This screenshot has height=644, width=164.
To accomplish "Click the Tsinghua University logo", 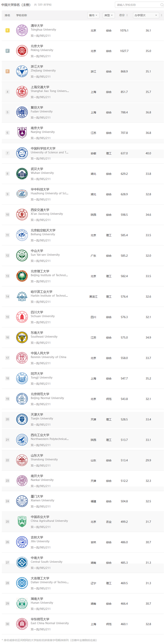I will (x=22, y=30).
